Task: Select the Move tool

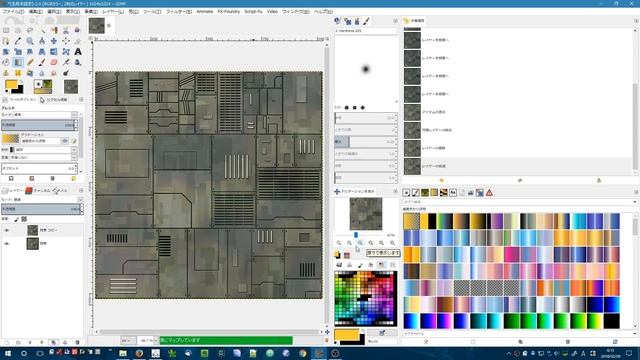Action: [x=54, y=41]
